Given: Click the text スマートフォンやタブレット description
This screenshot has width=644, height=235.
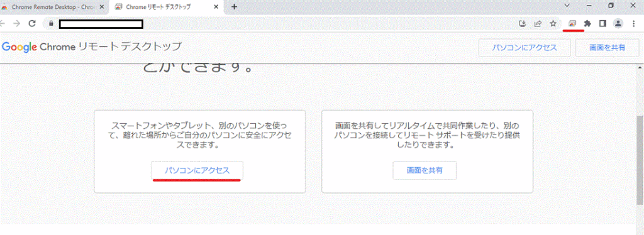Looking at the screenshot, I should [199, 135].
